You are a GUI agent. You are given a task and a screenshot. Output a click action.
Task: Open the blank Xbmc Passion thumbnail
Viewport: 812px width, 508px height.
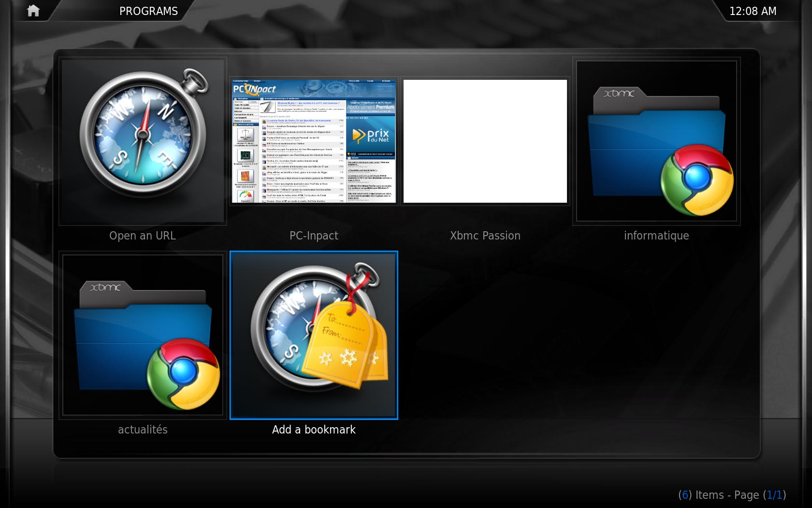485,141
